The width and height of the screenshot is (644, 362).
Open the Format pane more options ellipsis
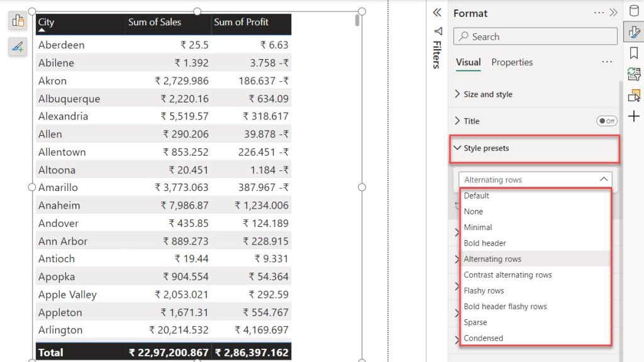tap(599, 13)
